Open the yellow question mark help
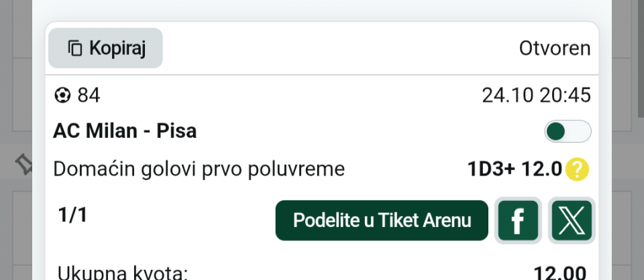The height and width of the screenshot is (280, 644). (577, 169)
